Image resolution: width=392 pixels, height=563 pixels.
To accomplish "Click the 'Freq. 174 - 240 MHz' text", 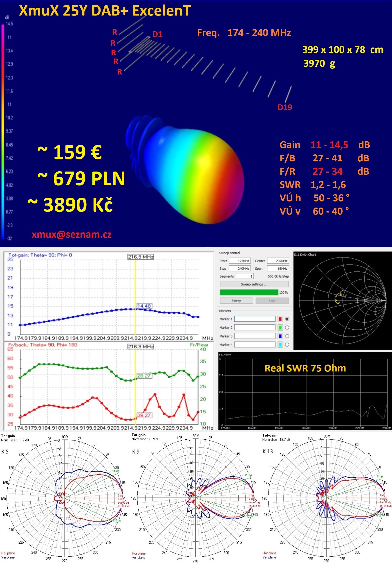I will tap(244, 33).
